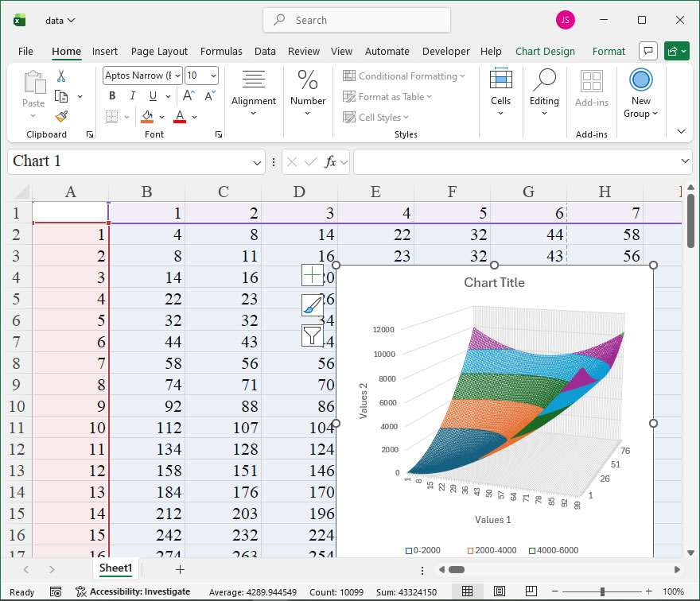Click the Chart Elements plus button

pos(313,275)
